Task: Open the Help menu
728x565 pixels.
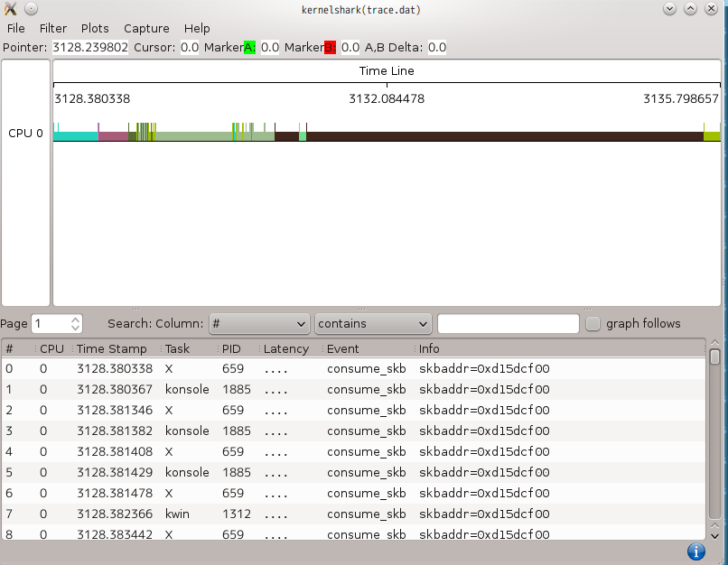Action: pyautogui.click(x=197, y=28)
